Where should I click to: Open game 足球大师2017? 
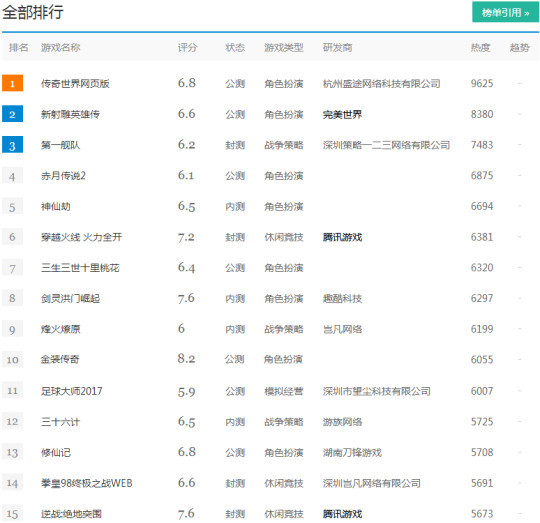pos(72,391)
